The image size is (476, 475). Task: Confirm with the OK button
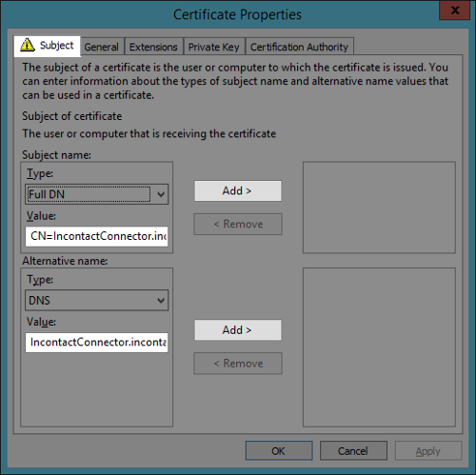(279, 450)
